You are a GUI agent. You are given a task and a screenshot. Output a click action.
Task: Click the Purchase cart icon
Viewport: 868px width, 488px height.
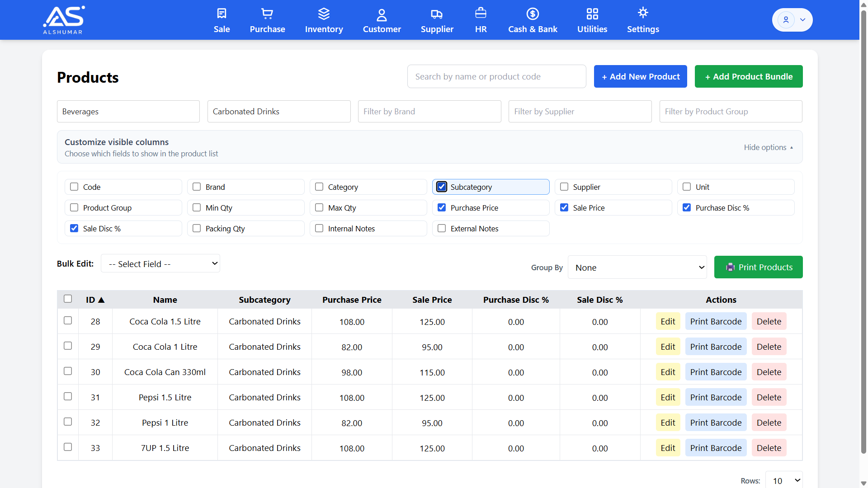click(267, 14)
